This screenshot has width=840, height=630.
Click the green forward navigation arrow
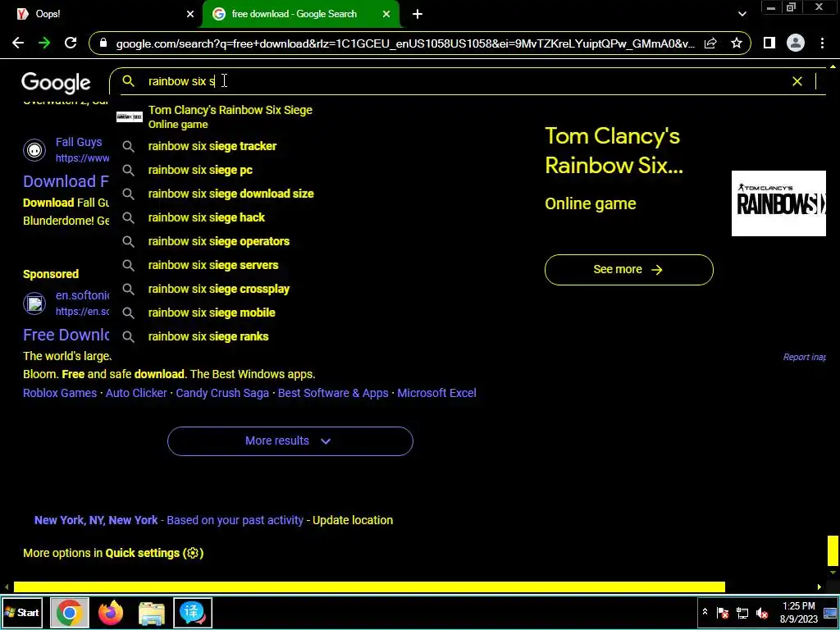point(44,43)
